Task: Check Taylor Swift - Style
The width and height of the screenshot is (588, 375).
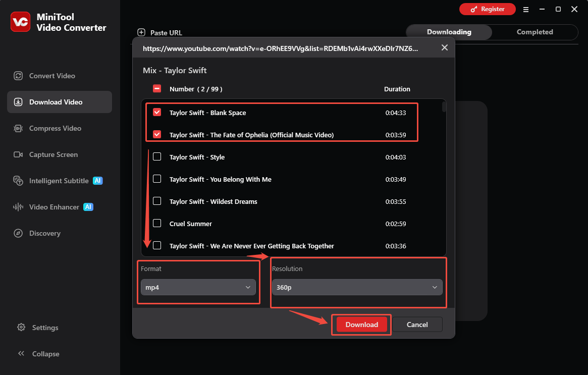Action: point(157,157)
